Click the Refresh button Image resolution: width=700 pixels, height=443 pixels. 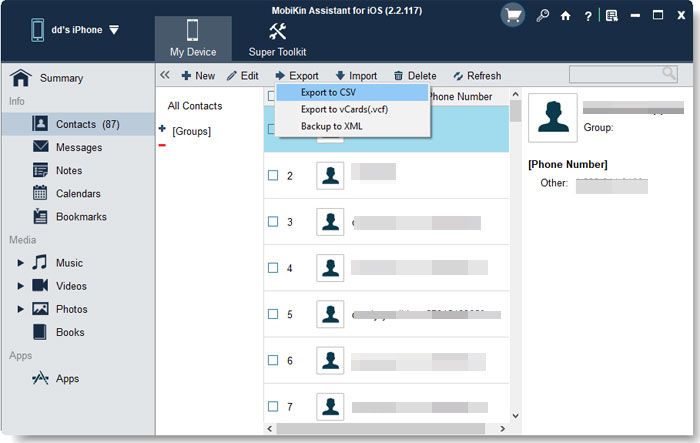click(477, 76)
